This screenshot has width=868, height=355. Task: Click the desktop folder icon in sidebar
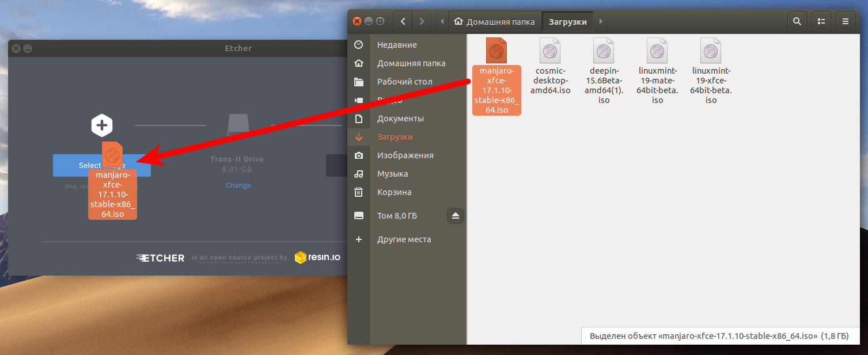[x=359, y=82]
